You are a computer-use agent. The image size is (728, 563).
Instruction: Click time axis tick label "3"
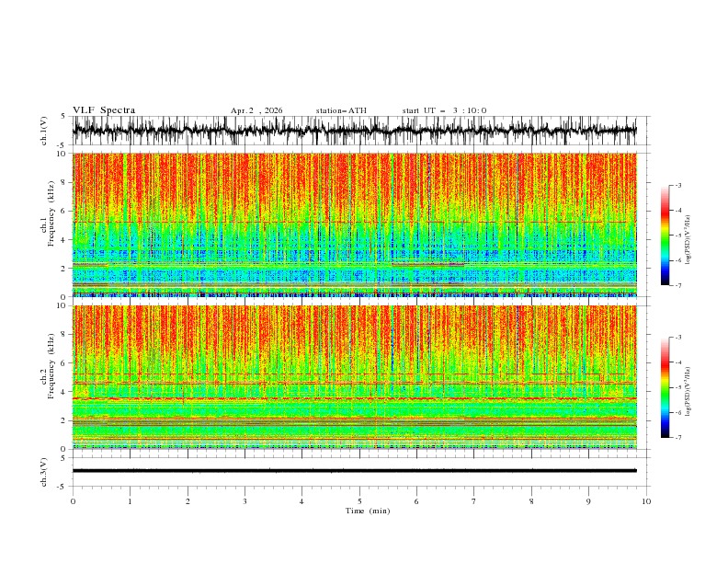tap(245, 501)
